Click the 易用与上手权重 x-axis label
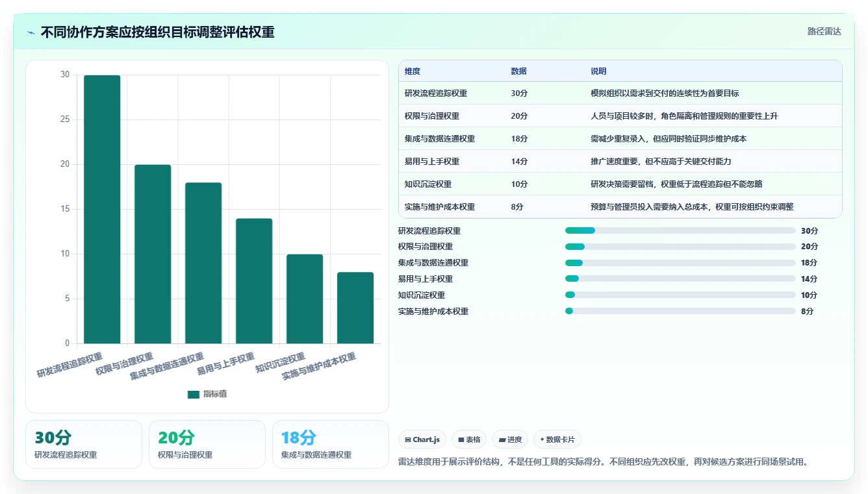The image size is (868, 494). point(226,365)
